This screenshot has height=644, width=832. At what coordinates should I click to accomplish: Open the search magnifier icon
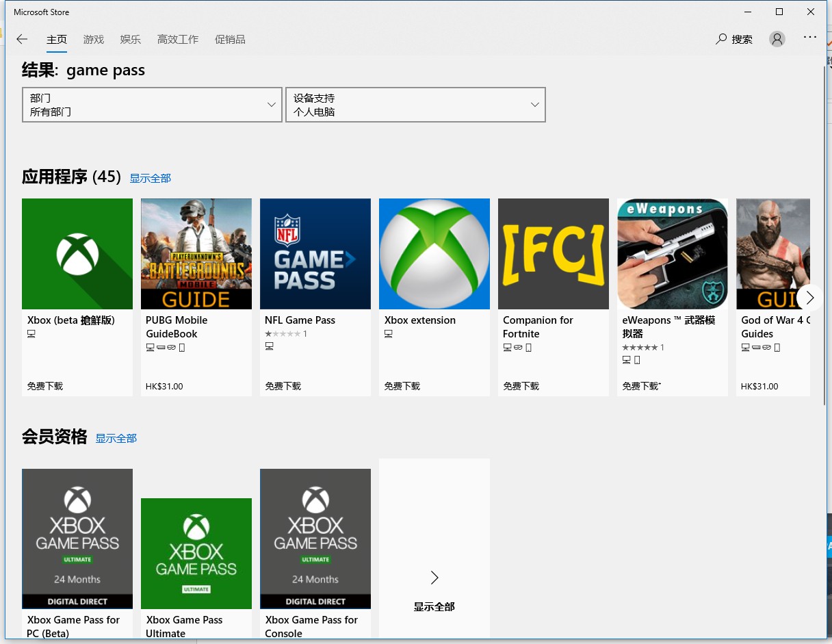(x=721, y=39)
